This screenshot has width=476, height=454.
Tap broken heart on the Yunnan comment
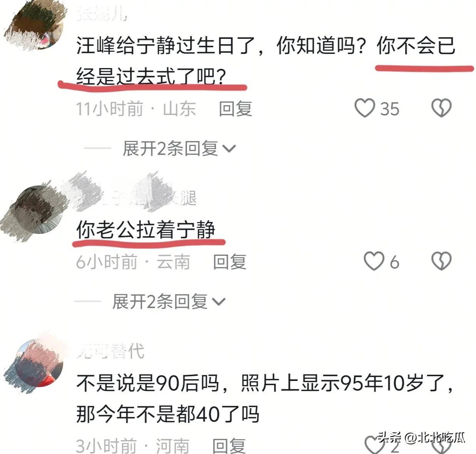pyautogui.click(x=441, y=261)
